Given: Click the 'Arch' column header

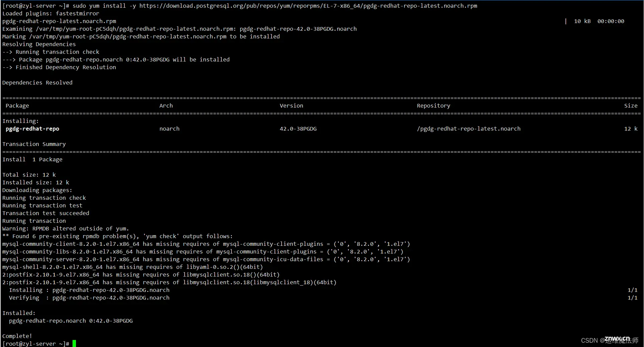Looking at the screenshot, I should pos(166,106).
